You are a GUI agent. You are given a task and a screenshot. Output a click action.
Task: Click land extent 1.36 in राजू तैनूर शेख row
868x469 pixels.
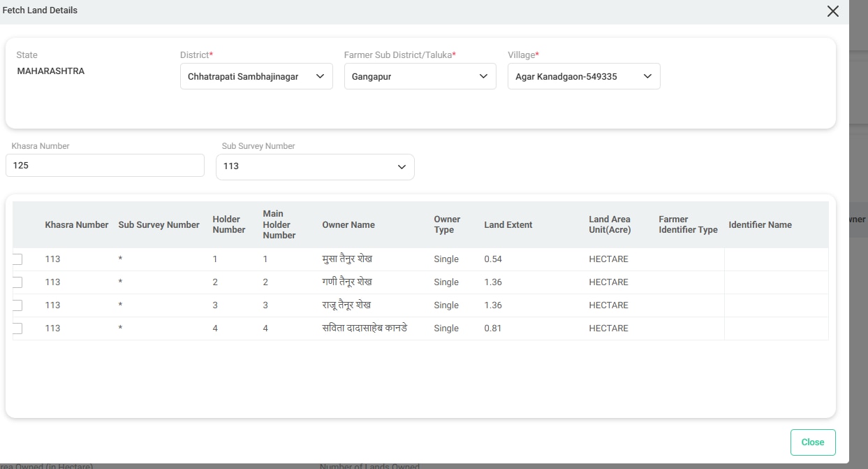pyautogui.click(x=493, y=305)
